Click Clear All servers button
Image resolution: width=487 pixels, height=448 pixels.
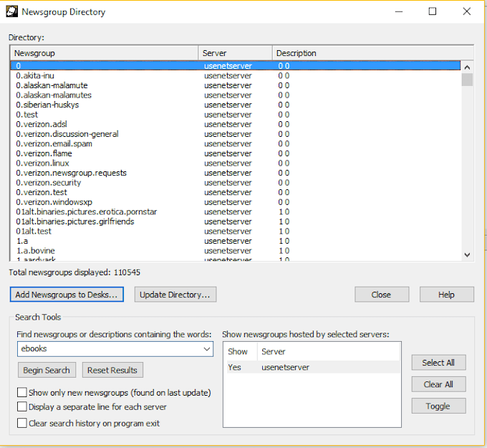point(438,384)
